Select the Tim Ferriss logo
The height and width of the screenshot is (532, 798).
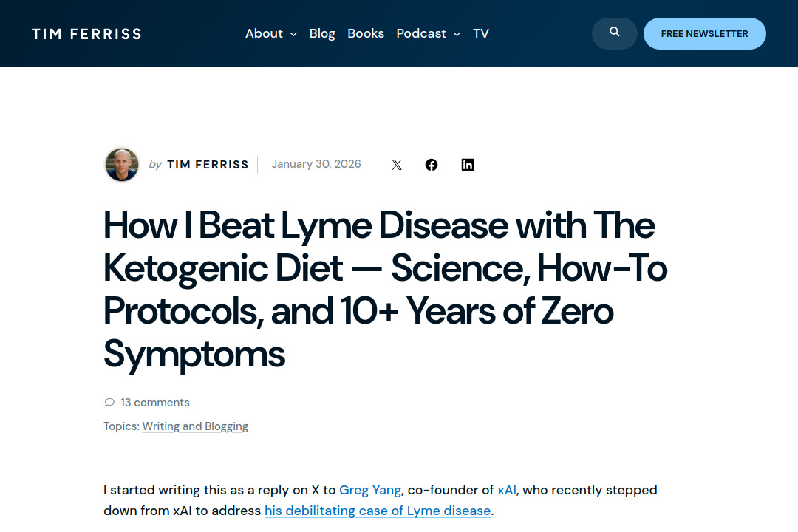(x=86, y=33)
